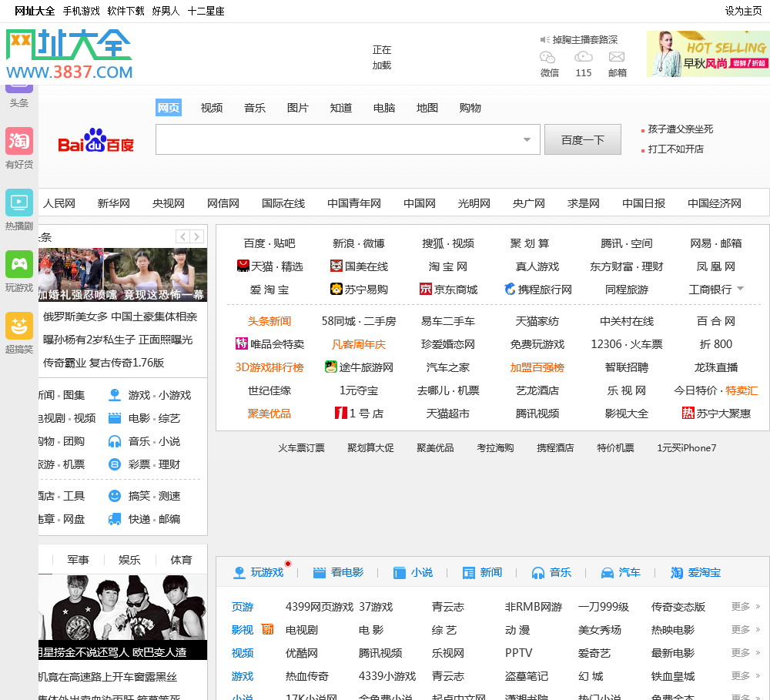
Task: Open the 孩子遭父亲坐死 headline
Action: click(x=680, y=129)
